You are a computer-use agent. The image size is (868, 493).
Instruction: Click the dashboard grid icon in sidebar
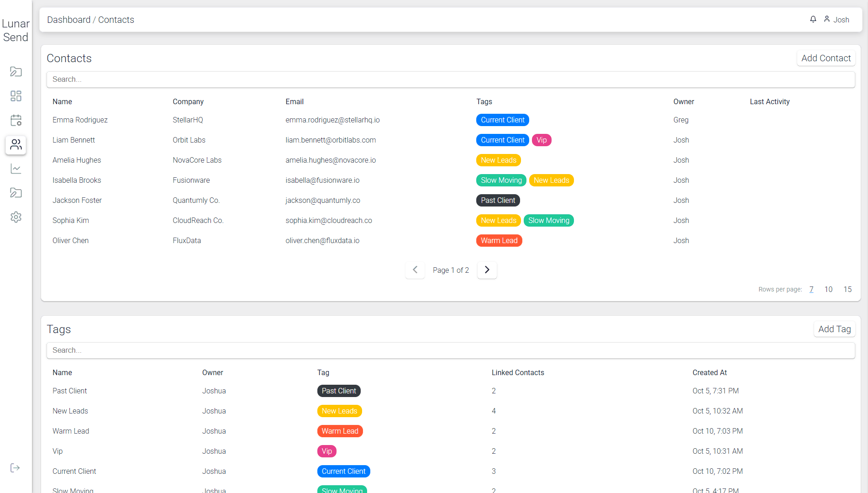point(16,96)
